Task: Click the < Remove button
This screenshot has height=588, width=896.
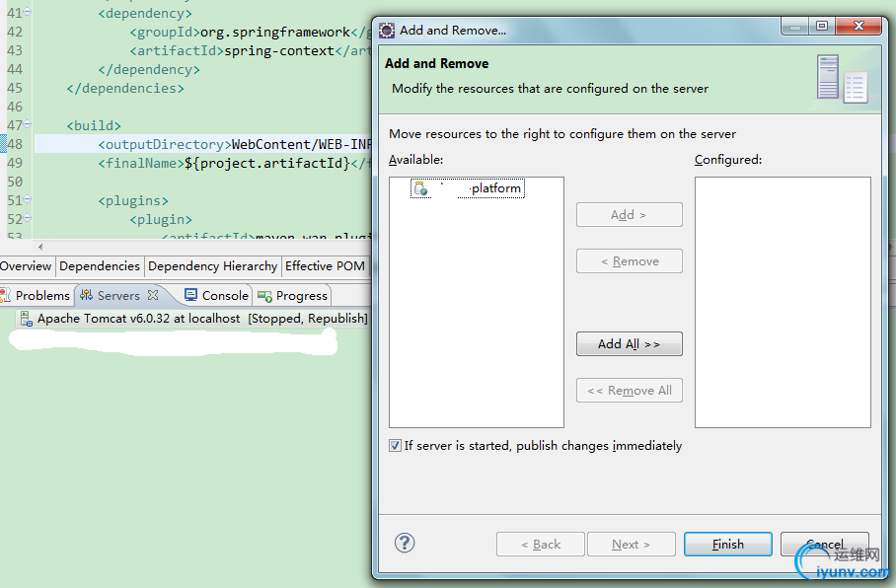Action: click(630, 261)
